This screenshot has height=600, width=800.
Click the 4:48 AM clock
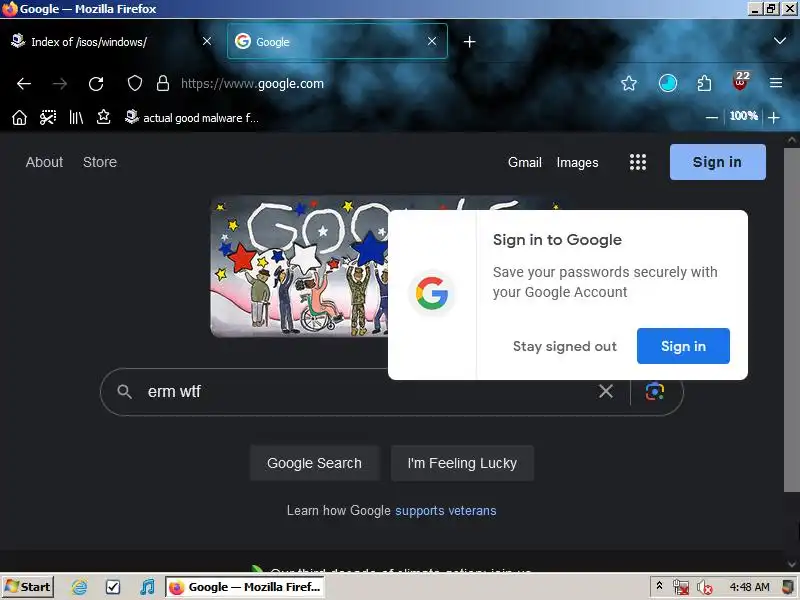point(749,587)
